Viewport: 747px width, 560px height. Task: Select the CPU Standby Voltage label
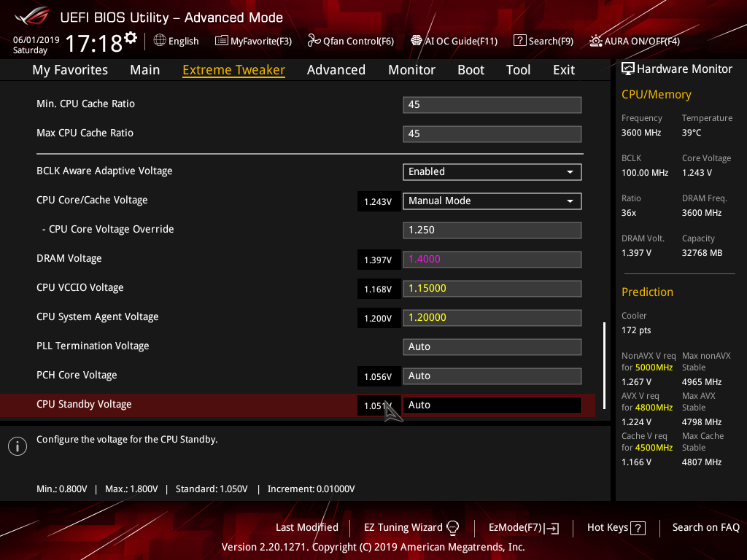click(x=84, y=404)
